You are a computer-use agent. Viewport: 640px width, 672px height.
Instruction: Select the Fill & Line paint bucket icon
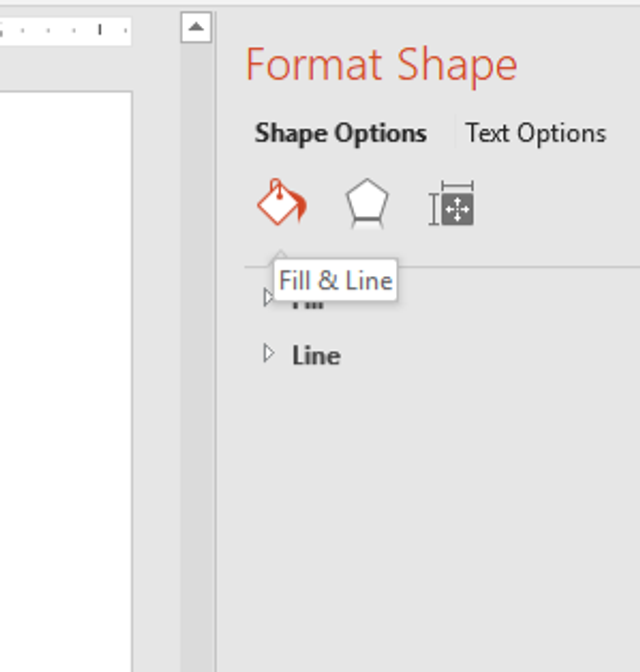click(x=281, y=203)
